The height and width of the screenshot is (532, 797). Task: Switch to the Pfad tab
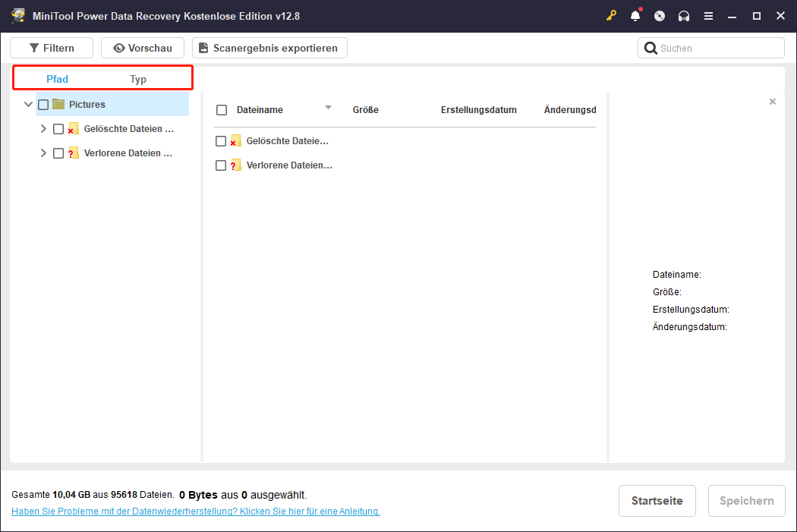coord(57,79)
